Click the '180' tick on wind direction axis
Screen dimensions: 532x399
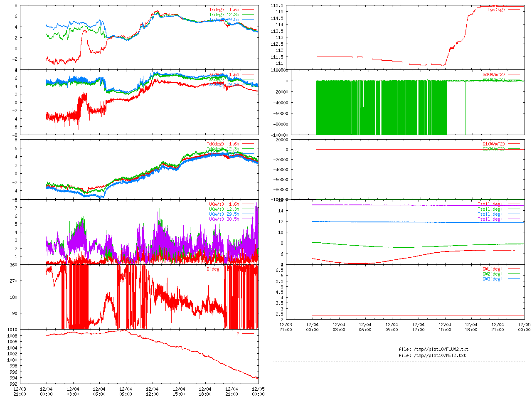click(13, 297)
